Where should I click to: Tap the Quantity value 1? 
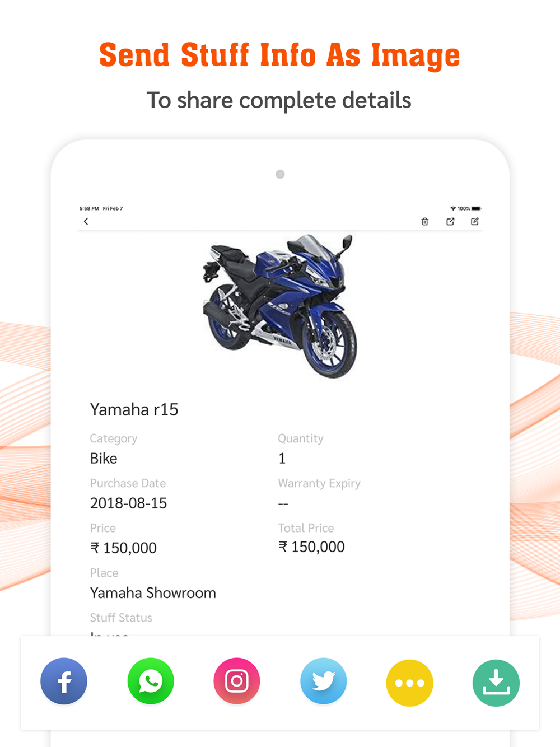tap(282, 459)
